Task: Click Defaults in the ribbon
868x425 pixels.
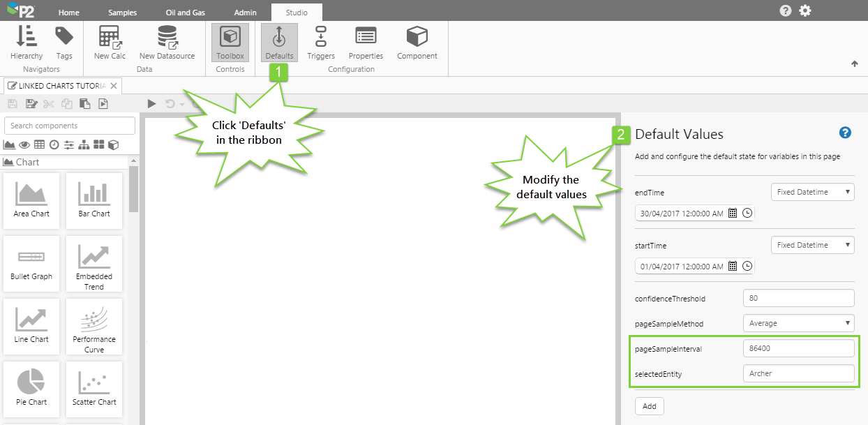Action: [279, 42]
